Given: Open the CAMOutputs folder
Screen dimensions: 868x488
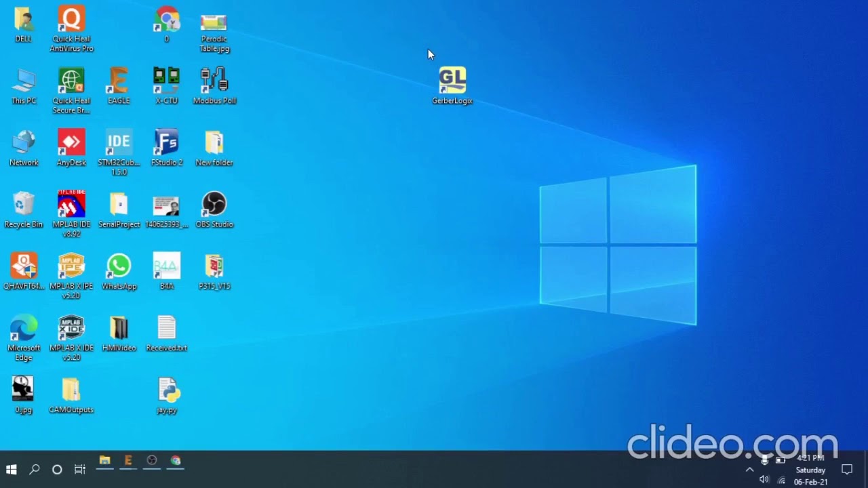Looking at the screenshot, I should pyautogui.click(x=71, y=394).
